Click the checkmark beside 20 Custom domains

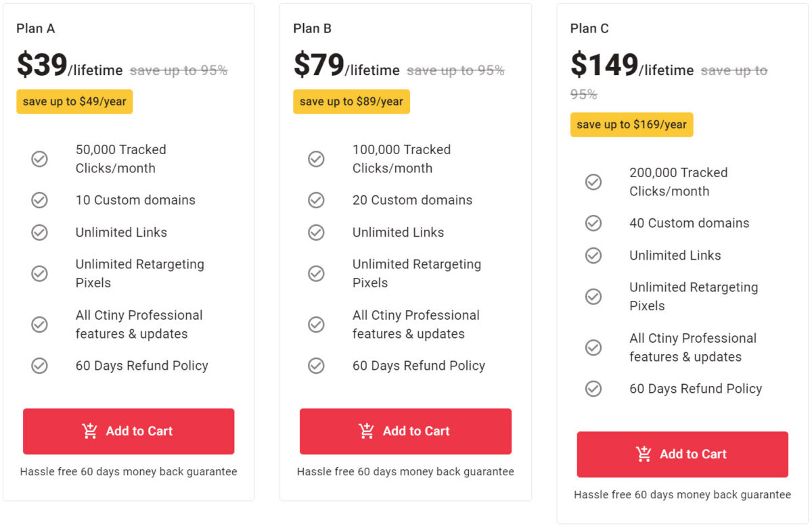316,200
